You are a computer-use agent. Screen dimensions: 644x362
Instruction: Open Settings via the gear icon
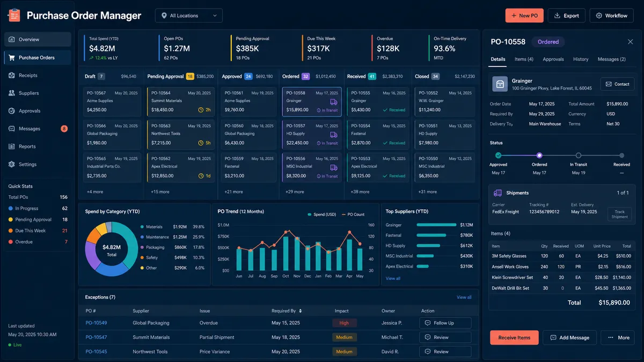(x=11, y=164)
